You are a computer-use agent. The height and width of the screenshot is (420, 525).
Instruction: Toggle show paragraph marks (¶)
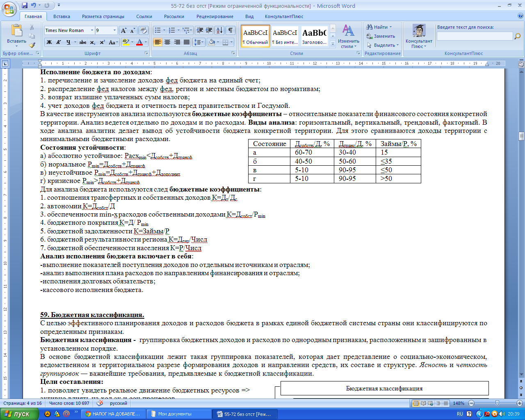[231, 30]
